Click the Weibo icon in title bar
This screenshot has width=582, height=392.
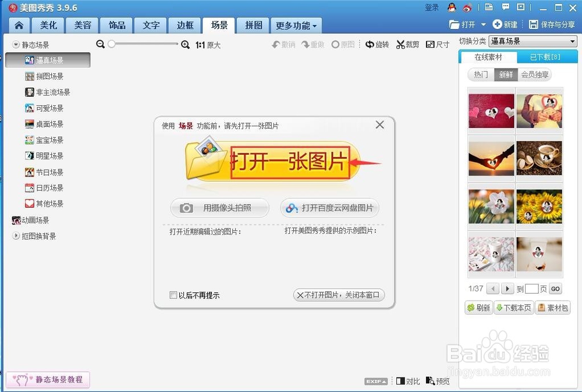pyautogui.click(x=467, y=8)
